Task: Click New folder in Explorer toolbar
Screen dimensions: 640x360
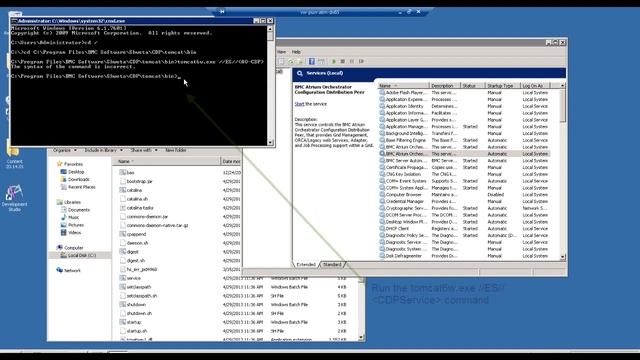Action: [x=176, y=150]
